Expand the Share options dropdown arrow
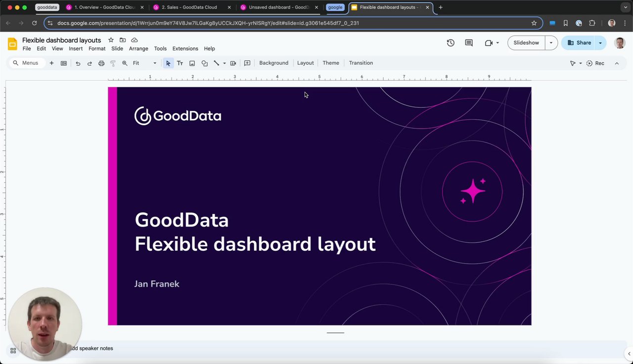633x364 pixels. click(x=600, y=43)
